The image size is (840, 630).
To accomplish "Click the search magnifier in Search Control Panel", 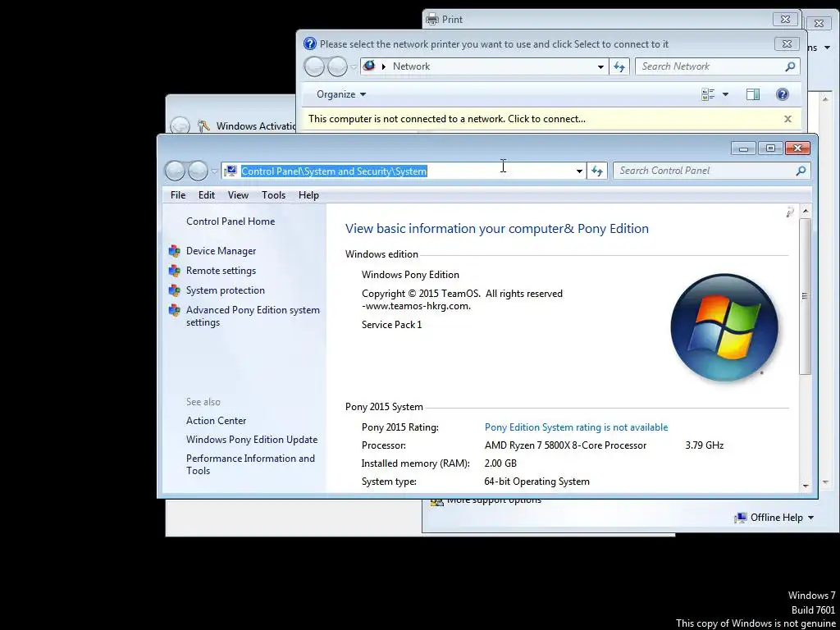I will [801, 171].
